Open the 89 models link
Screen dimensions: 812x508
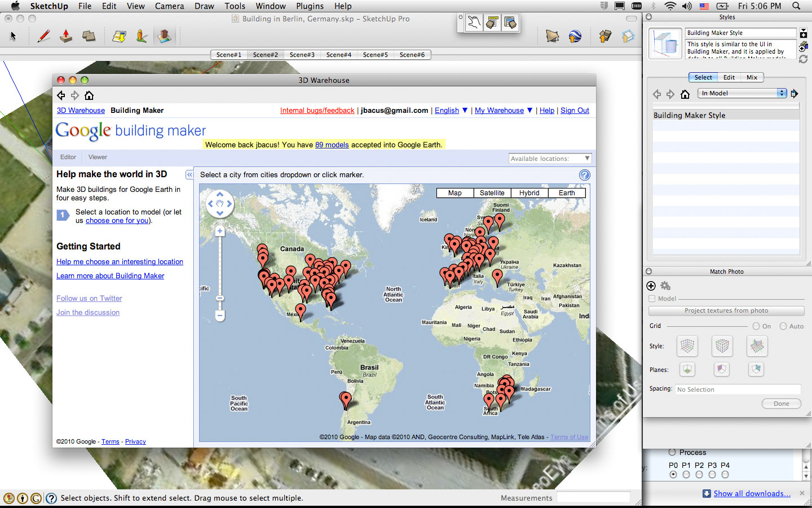pos(332,144)
